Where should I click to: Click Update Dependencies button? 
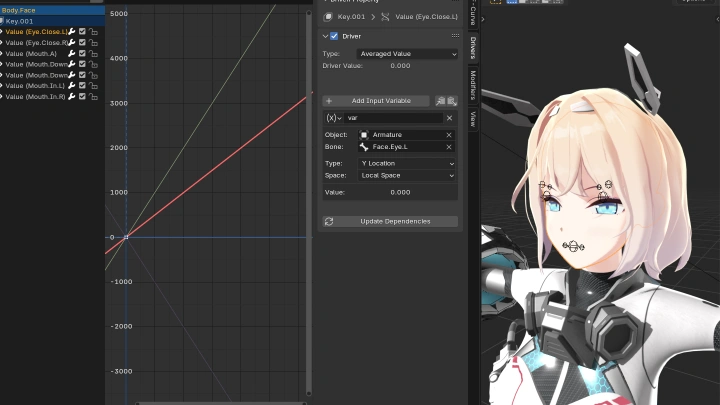(390, 221)
